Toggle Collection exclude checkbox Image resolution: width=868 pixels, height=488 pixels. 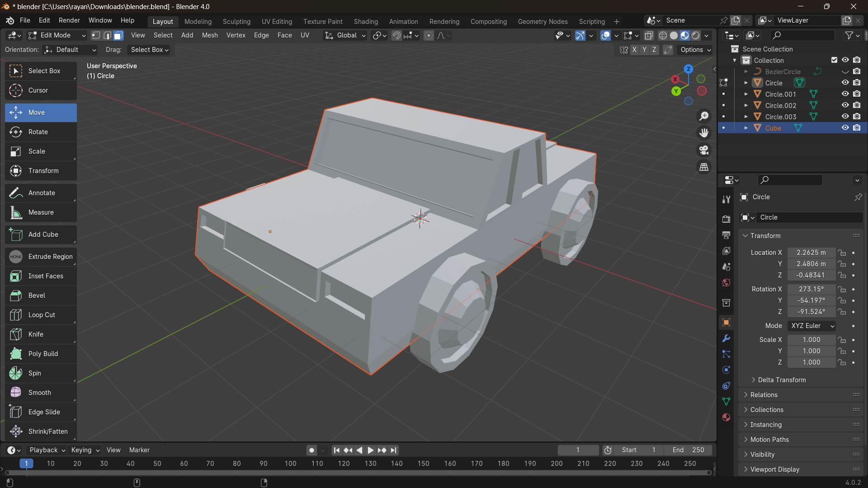(x=834, y=60)
